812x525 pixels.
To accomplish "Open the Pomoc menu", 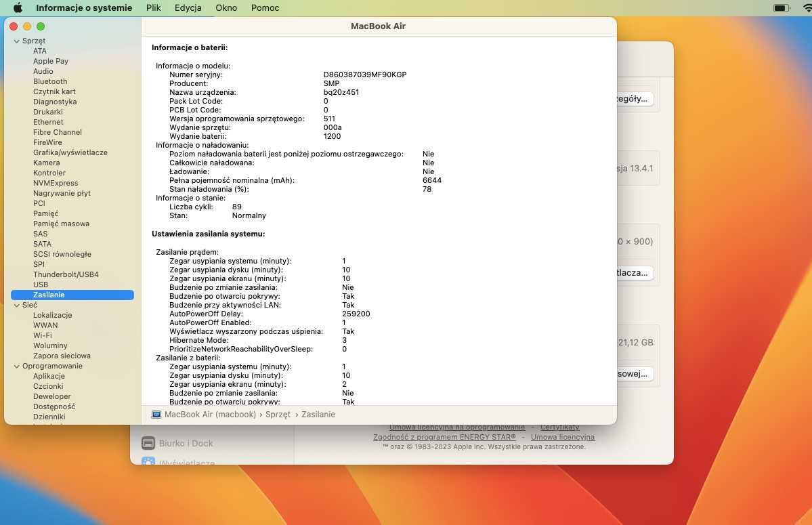I will (265, 7).
